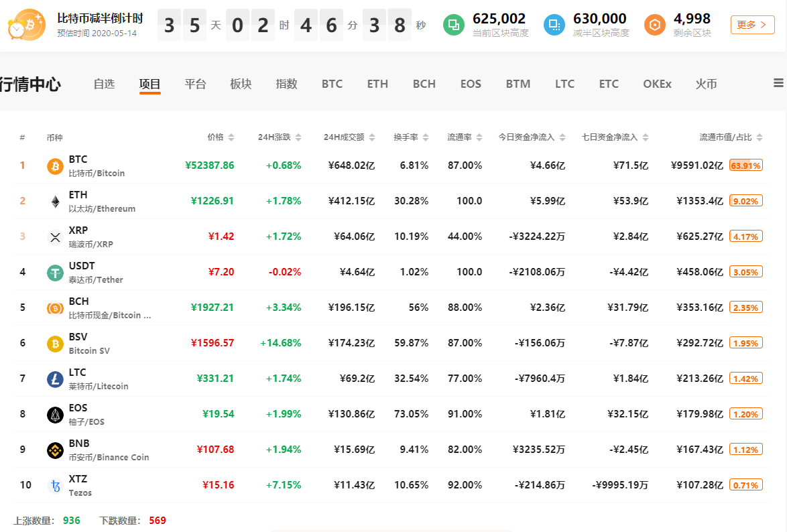Screen dimensions: 787x532
Task: Sort table by 七日资金净流入 column
Action: coord(615,137)
